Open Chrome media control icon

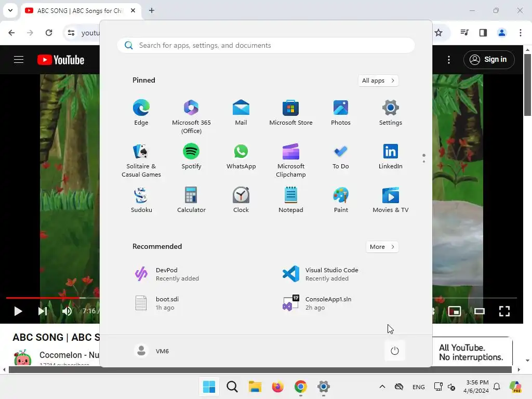point(464,33)
